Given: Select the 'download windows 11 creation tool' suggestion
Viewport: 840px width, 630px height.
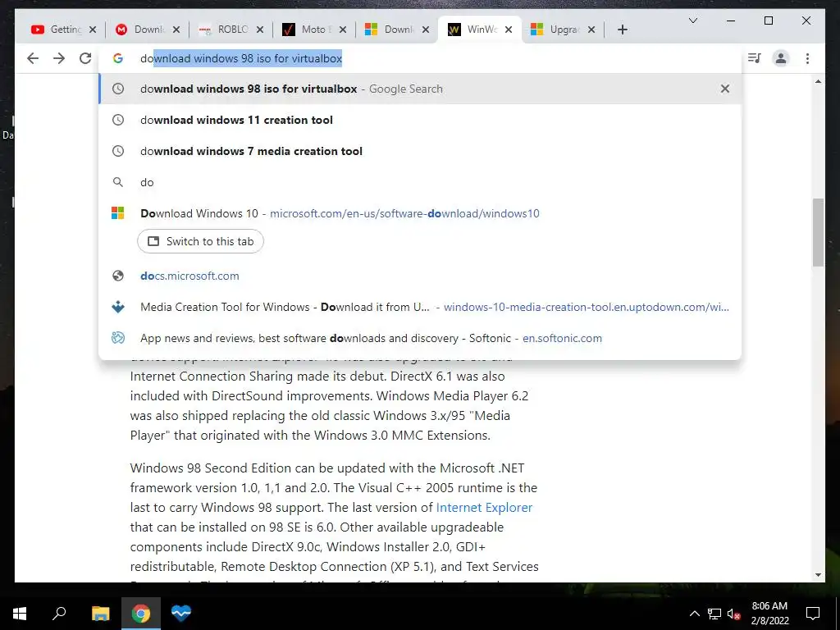Looking at the screenshot, I should coord(420,120).
